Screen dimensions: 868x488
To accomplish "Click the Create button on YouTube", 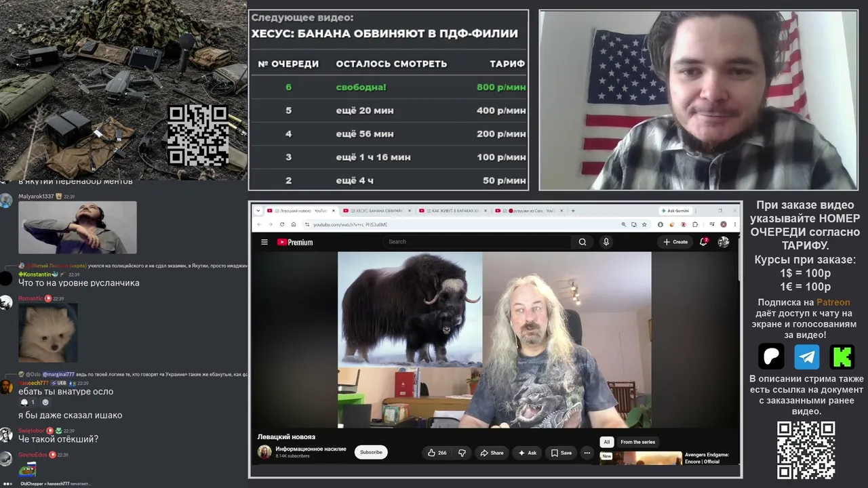I will [675, 242].
